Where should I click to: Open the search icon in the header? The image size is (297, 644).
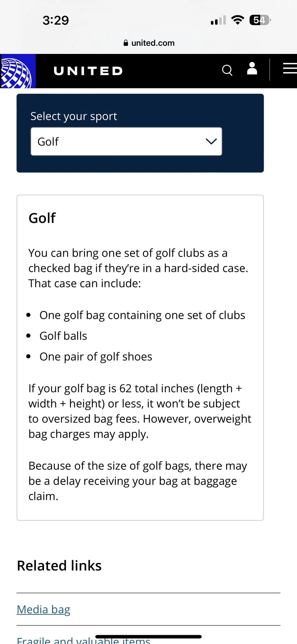click(227, 70)
